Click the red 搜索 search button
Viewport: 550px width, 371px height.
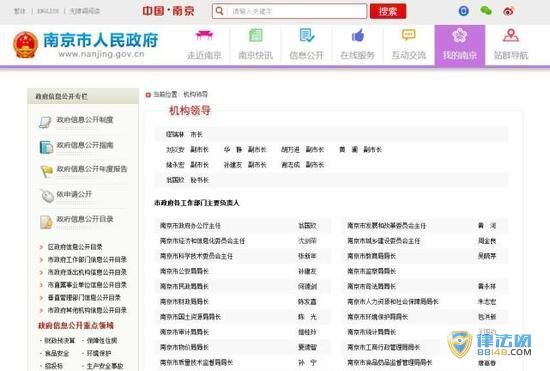click(388, 11)
